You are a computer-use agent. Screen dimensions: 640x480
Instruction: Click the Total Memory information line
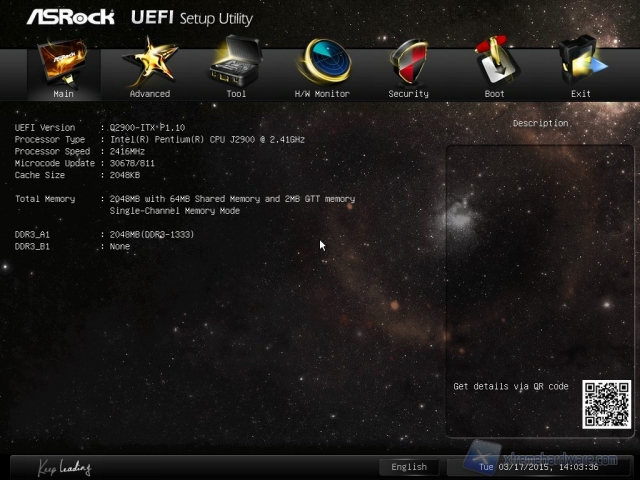(x=185, y=199)
